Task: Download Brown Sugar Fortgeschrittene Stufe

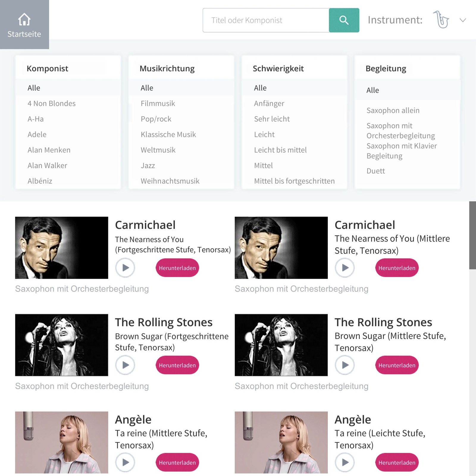Action: coord(177,365)
